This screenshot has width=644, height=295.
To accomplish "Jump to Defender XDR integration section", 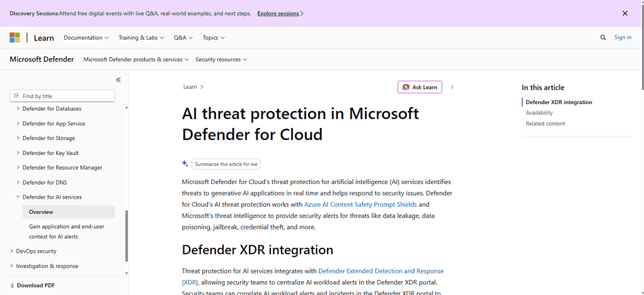I will (558, 102).
